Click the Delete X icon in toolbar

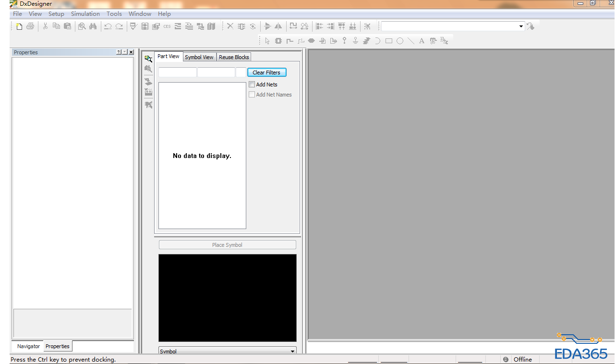click(230, 26)
